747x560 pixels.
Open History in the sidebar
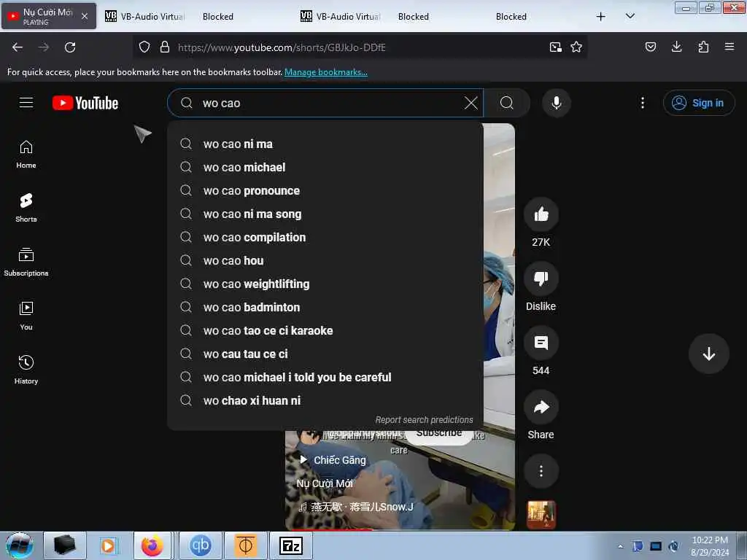26,370
